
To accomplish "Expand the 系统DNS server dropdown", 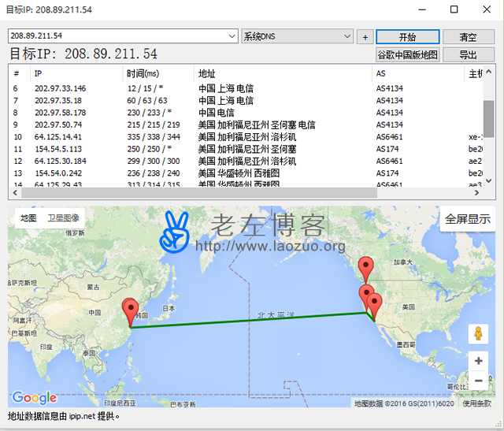I will click(347, 36).
